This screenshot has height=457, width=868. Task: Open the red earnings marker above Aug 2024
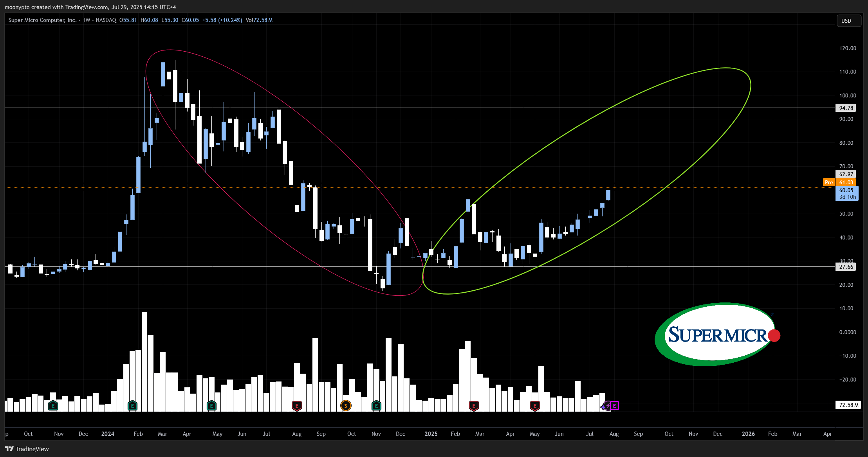pyautogui.click(x=297, y=406)
